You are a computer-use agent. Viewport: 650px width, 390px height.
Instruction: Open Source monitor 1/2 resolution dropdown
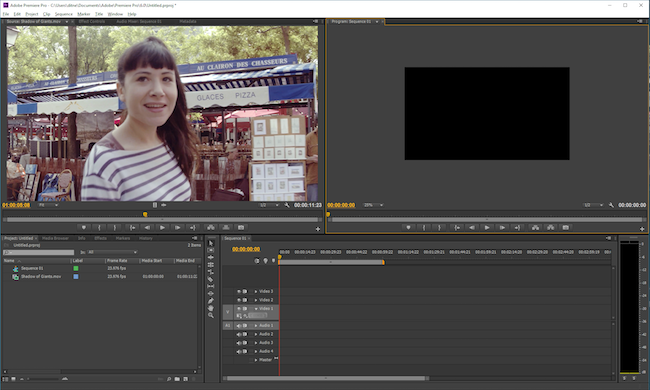point(269,205)
